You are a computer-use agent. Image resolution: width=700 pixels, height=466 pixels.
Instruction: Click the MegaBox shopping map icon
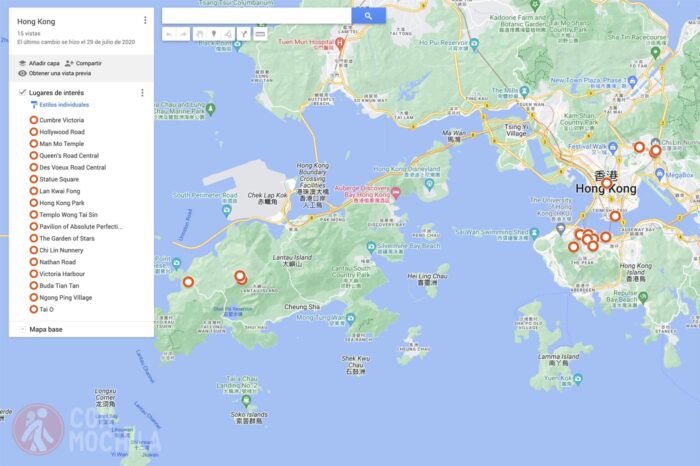[660, 174]
